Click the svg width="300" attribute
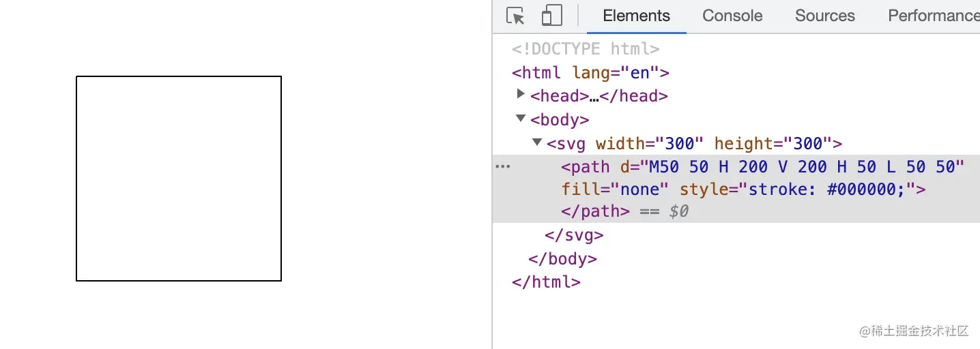Image resolution: width=980 pixels, height=349 pixels. coord(649,144)
